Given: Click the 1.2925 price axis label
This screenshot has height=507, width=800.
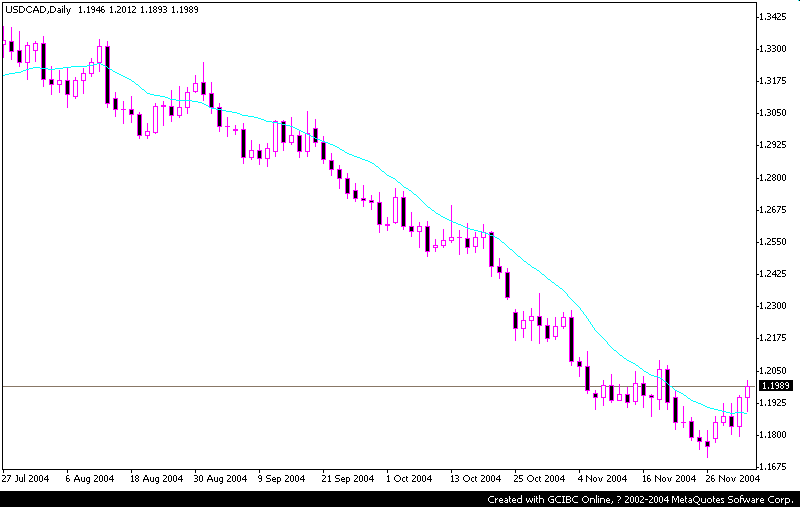Looking at the screenshot, I should [x=772, y=145].
